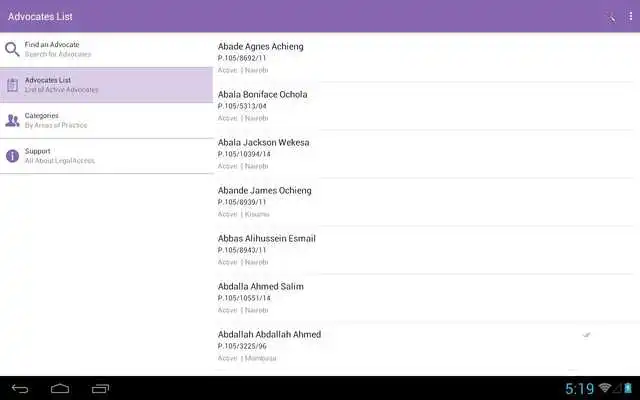Tap the search icon in the top bar
The image size is (640, 400).
tap(611, 17)
